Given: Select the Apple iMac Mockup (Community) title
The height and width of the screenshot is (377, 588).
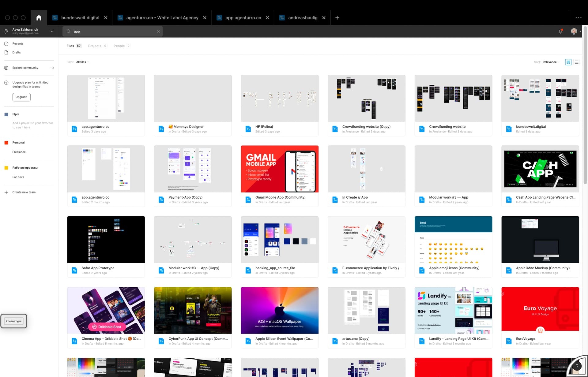Looking at the screenshot, I should (x=543, y=268).
